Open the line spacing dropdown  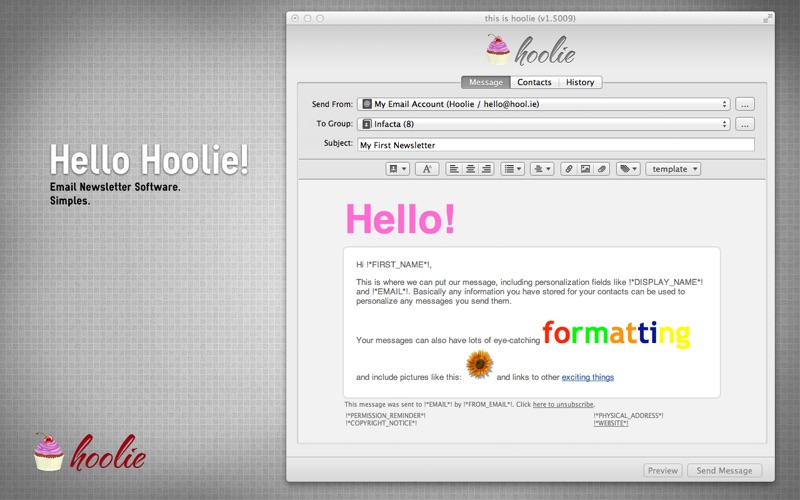coord(542,169)
